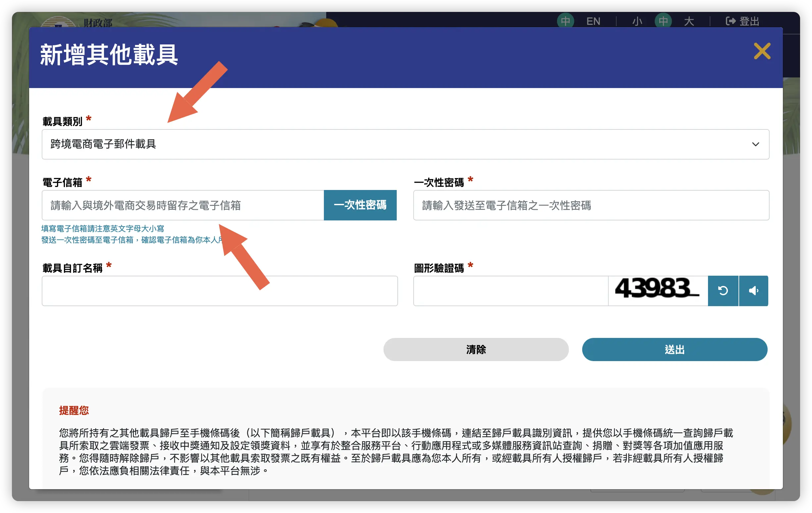Play the captcha audio
Screen dimensions: 812x513
click(753, 291)
